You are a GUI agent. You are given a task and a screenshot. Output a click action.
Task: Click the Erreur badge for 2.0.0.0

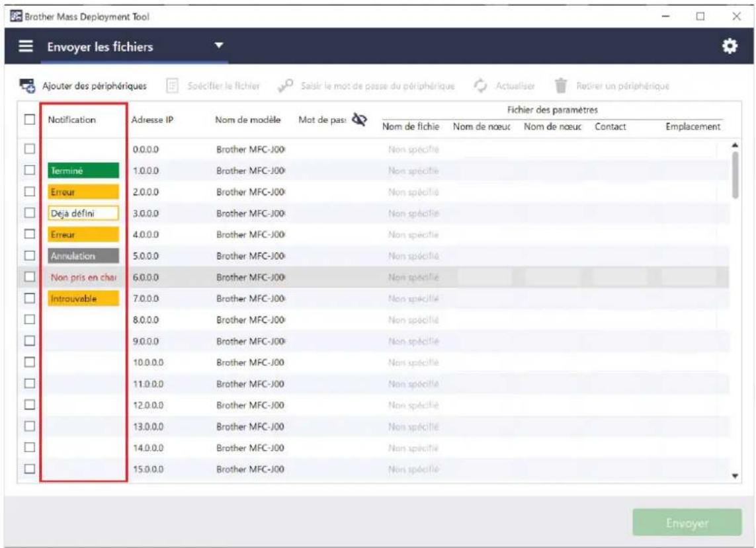coord(83,191)
